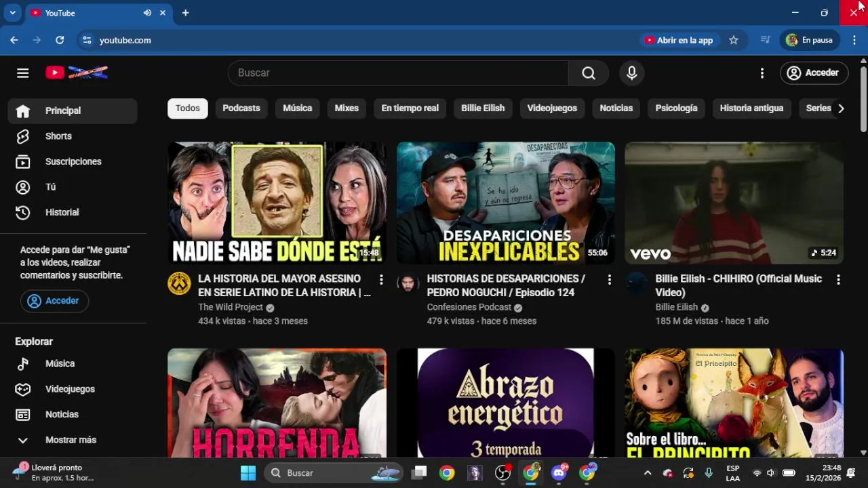Show hidden tray icons chevron
This screenshot has height=488, width=868.
[x=648, y=473]
